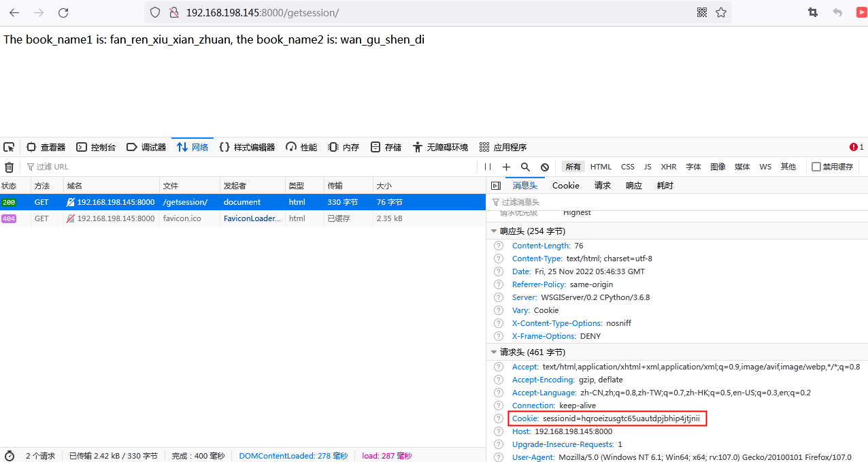
Task: Go back using the browser back arrow
Action: (14, 12)
